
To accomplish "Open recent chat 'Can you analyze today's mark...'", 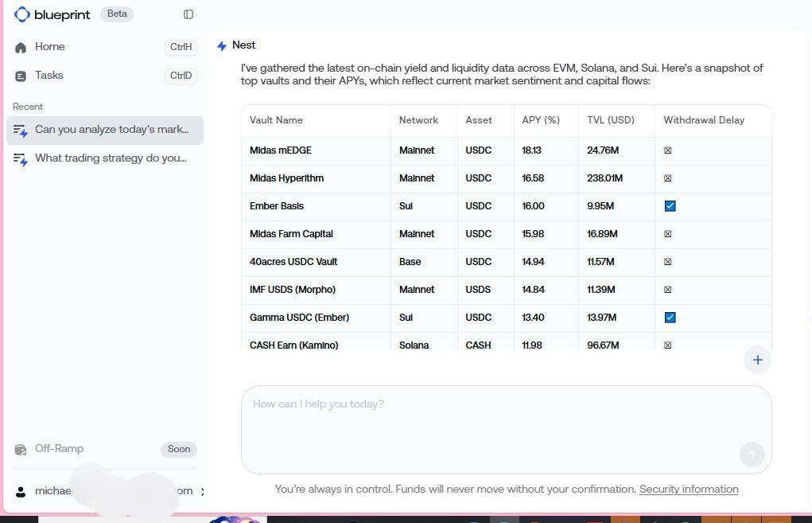I will (105, 130).
